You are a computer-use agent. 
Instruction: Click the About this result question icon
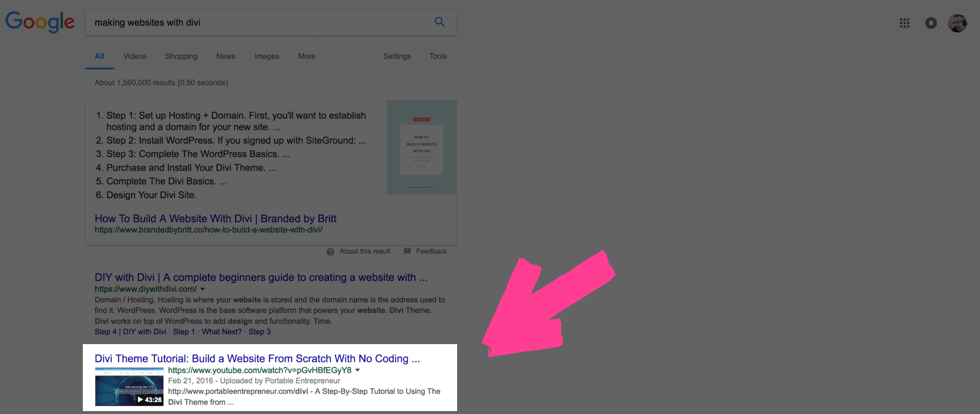pyautogui.click(x=330, y=251)
